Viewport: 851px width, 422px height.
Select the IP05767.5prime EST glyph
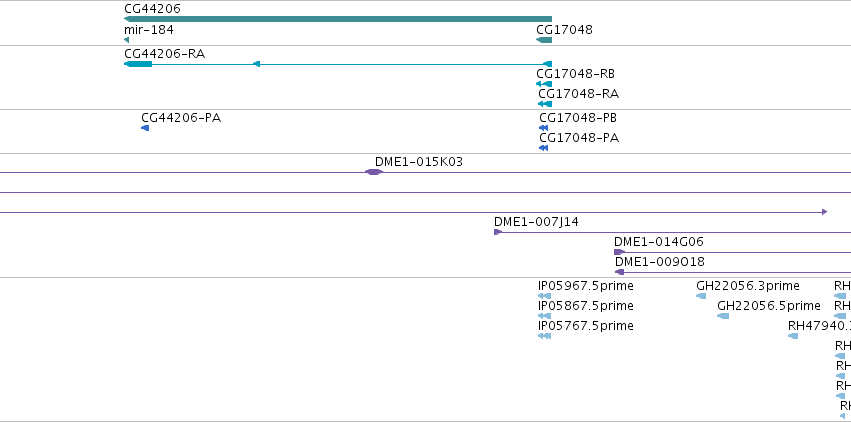click(x=544, y=336)
